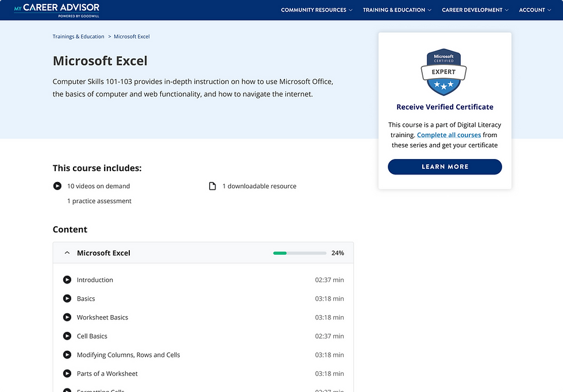Click the Microsoft Excel page heading
The image size is (563, 392).
pos(100,61)
